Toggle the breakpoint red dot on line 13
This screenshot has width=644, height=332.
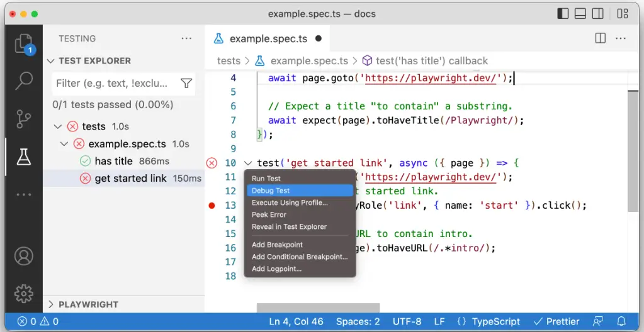(212, 206)
